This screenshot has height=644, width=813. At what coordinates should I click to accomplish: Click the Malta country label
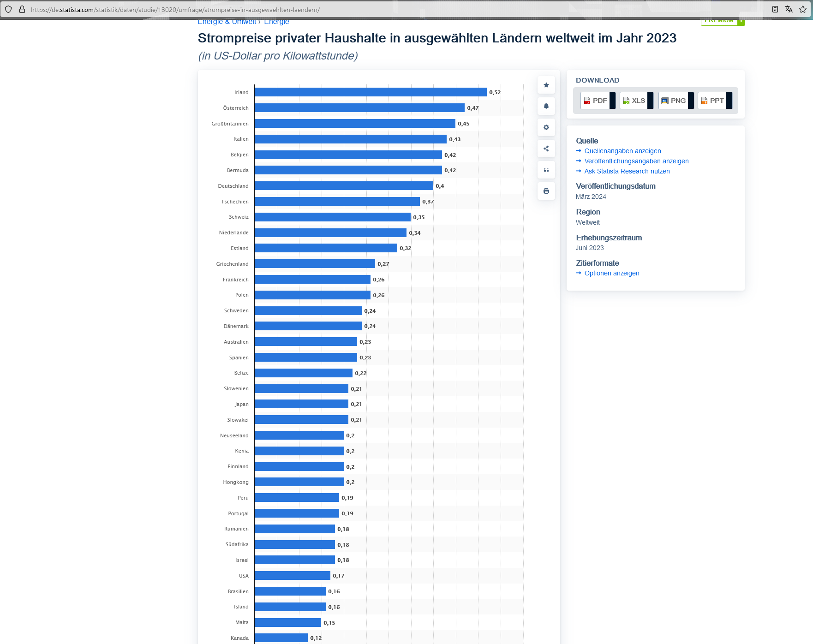click(x=242, y=622)
